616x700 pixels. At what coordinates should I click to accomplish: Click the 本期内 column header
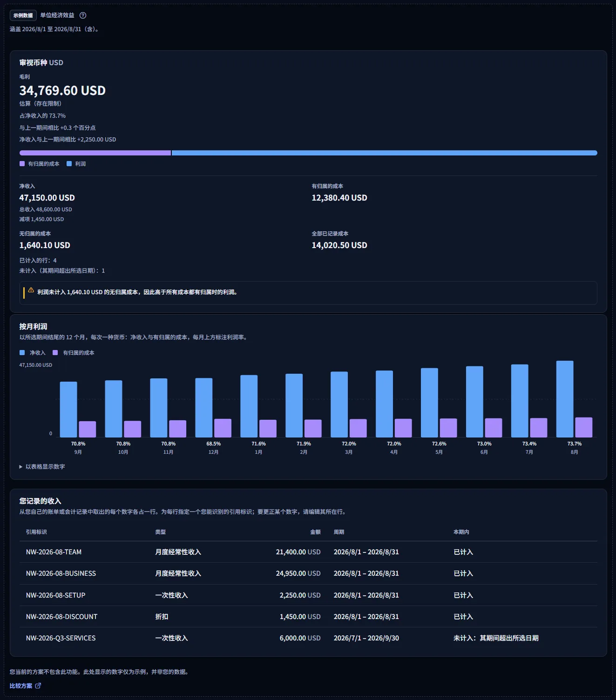click(461, 532)
